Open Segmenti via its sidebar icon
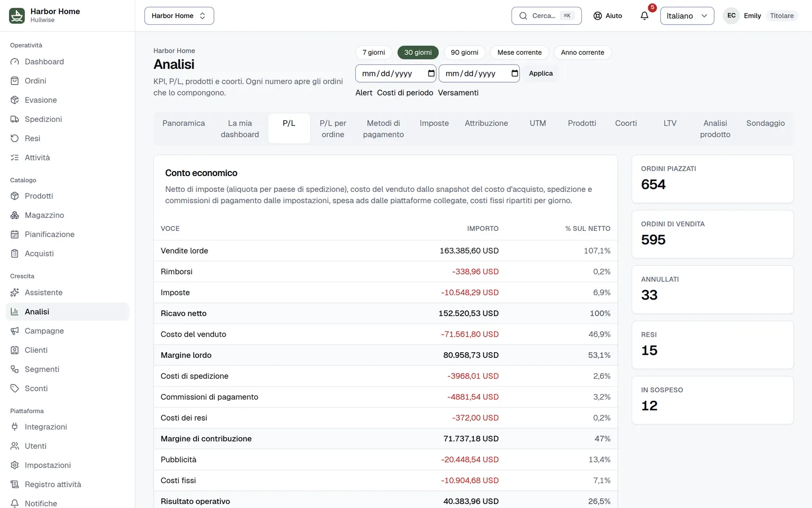812x508 pixels. pos(15,369)
